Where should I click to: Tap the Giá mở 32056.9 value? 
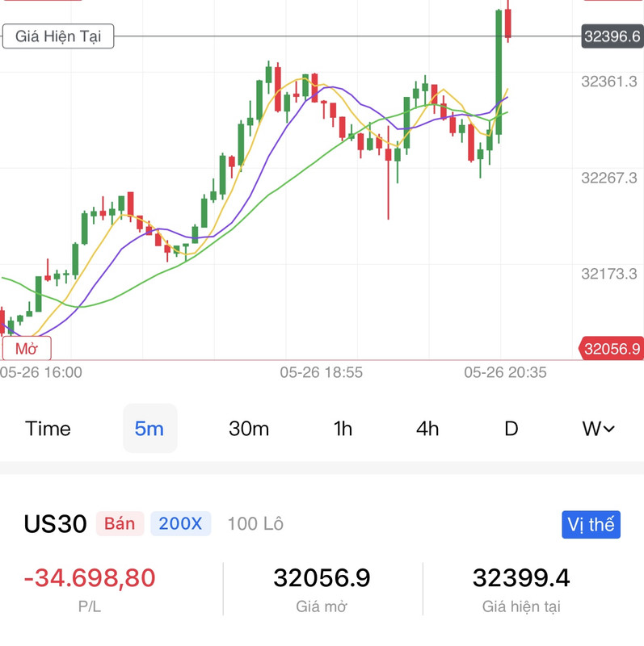click(322, 577)
